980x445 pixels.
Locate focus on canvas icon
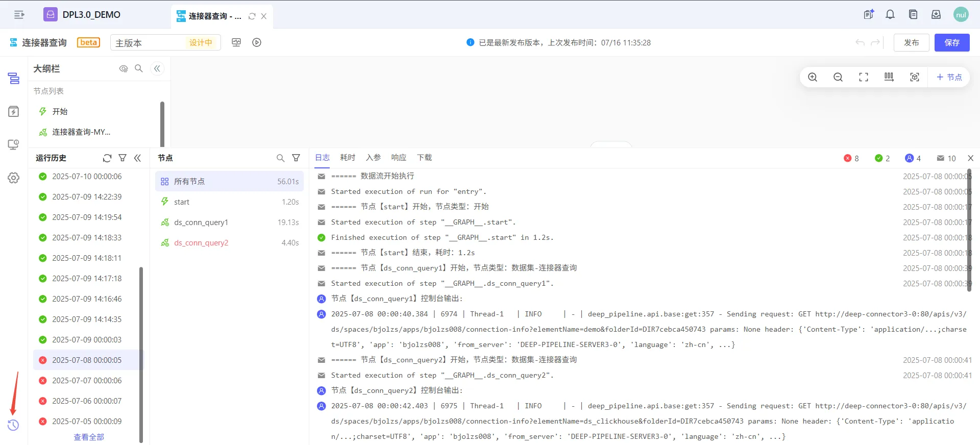(915, 77)
